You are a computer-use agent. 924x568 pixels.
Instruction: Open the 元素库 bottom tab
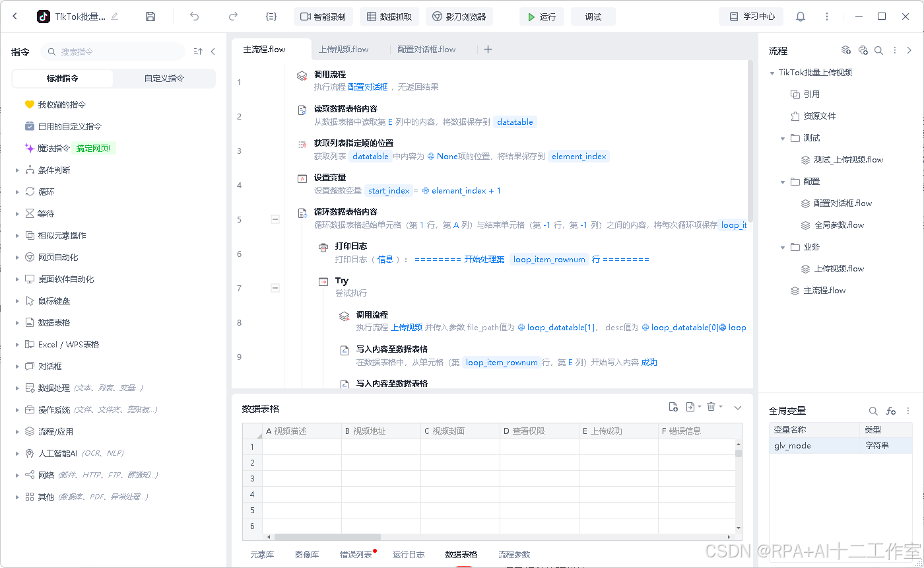(x=262, y=554)
